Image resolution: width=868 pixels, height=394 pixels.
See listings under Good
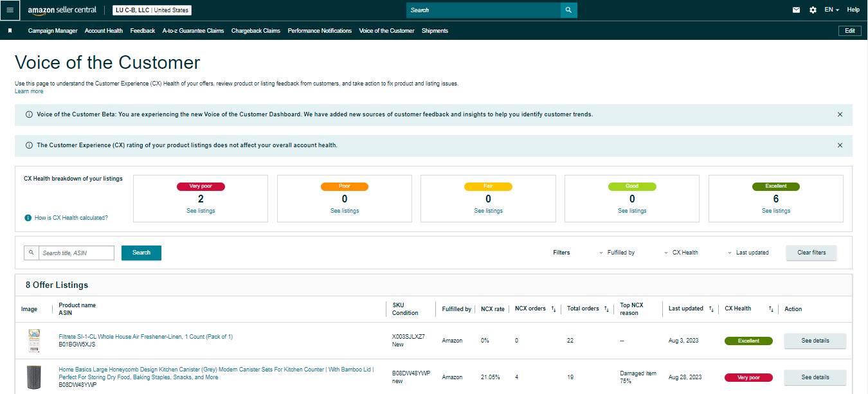[x=632, y=211]
